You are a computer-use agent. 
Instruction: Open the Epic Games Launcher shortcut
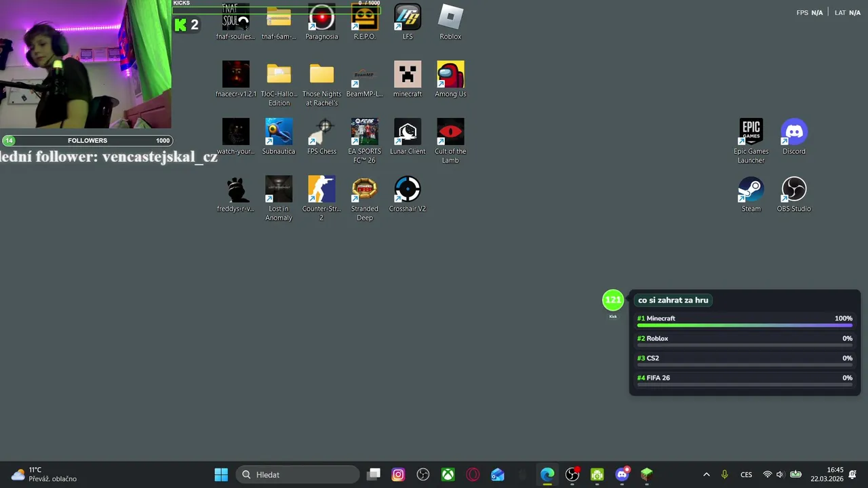click(751, 141)
